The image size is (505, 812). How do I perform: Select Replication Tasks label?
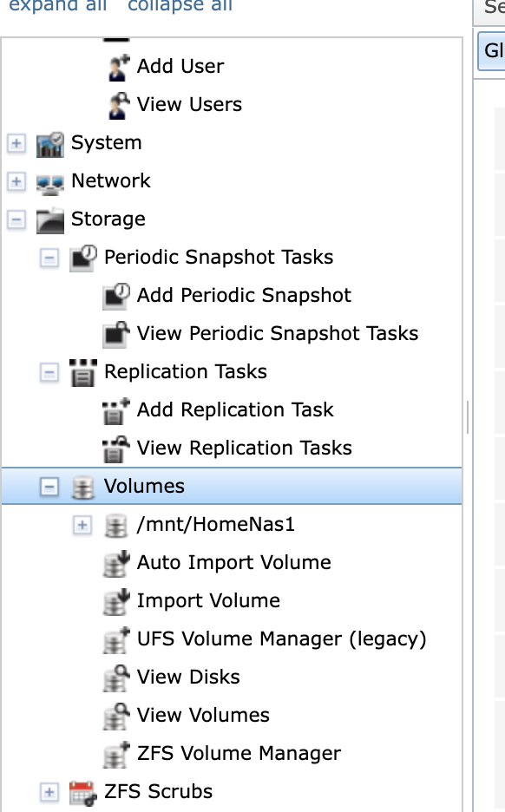186,372
